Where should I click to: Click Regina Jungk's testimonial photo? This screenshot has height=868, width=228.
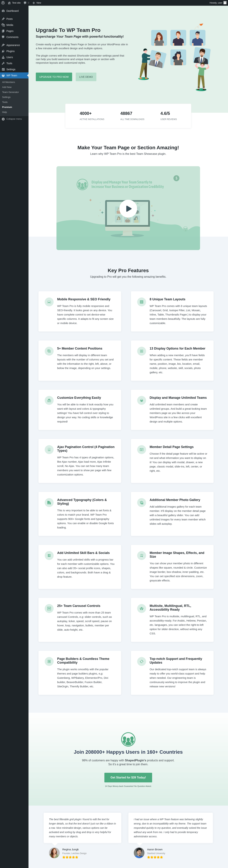[54, 852]
